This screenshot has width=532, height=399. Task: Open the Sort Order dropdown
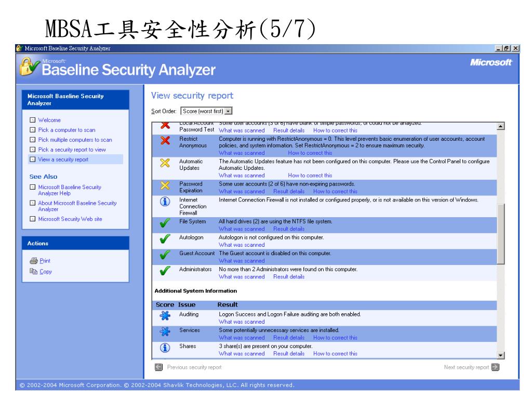click(206, 111)
